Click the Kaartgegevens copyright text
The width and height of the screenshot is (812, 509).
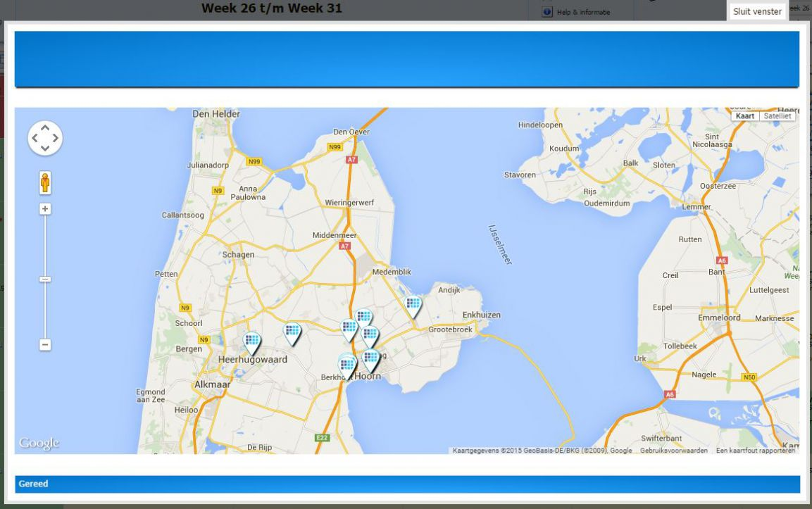tap(542, 451)
